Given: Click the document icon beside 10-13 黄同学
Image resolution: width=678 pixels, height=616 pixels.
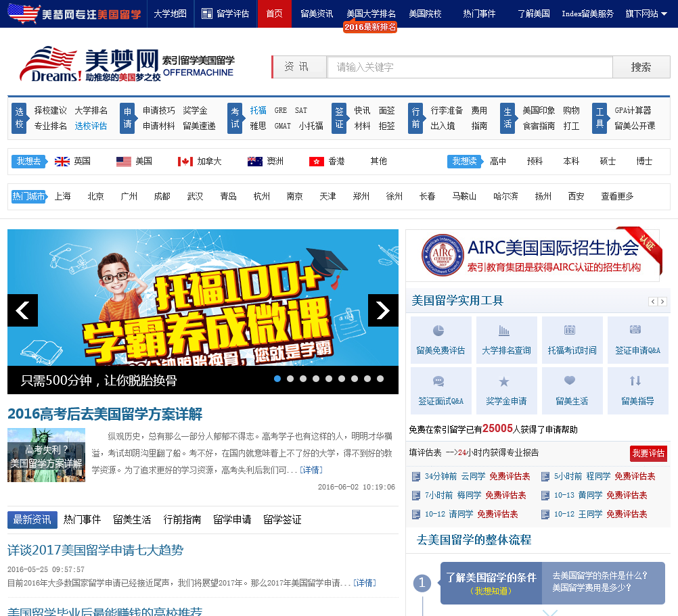Looking at the screenshot, I should pyautogui.click(x=545, y=496).
